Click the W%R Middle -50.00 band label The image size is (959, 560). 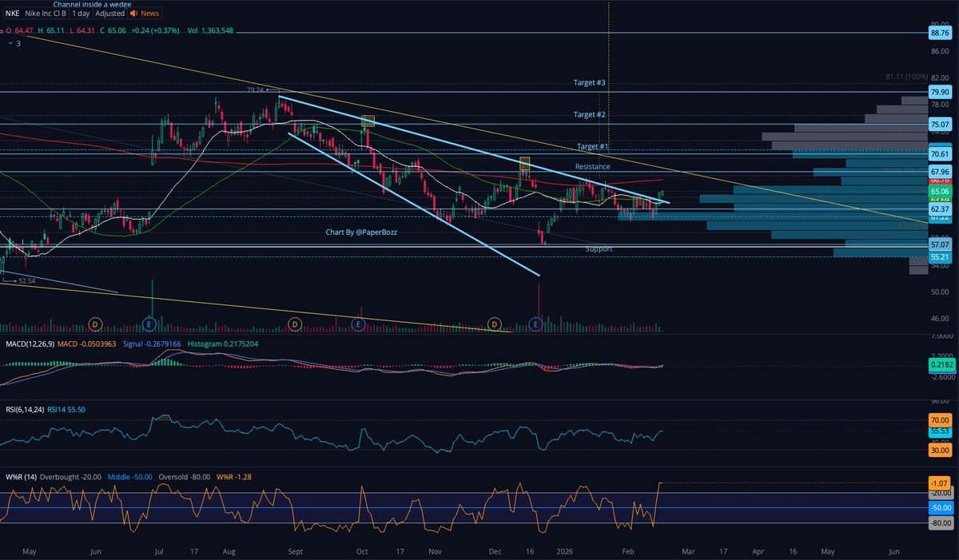129,475
